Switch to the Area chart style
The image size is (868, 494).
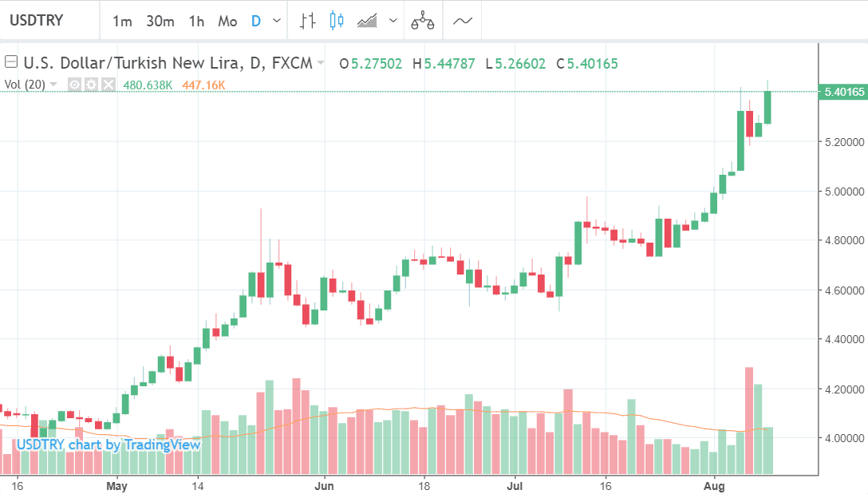367,22
